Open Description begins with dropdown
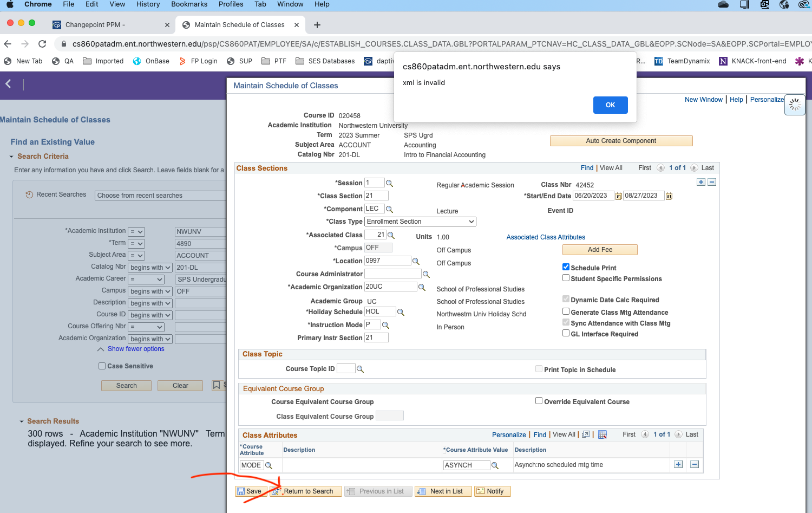Screen dimensions: 812x513 (150, 303)
